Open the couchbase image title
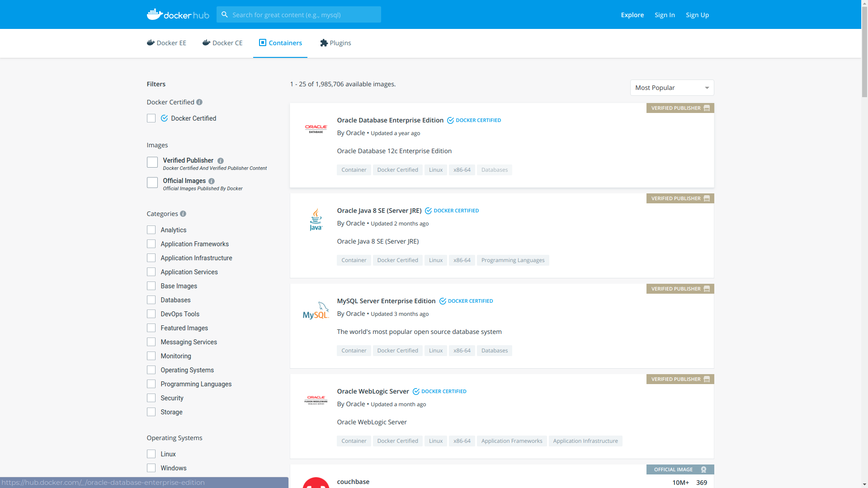Image resolution: width=868 pixels, height=488 pixels. (353, 482)
